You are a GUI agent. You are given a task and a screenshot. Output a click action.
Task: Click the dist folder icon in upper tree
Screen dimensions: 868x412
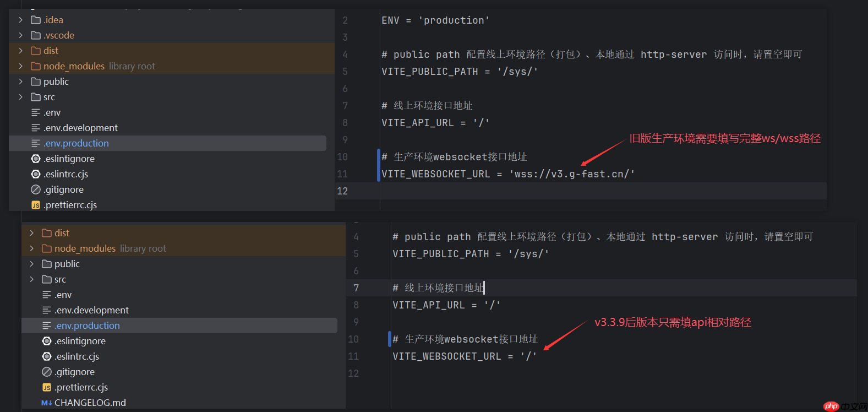[x=36, y=51]
